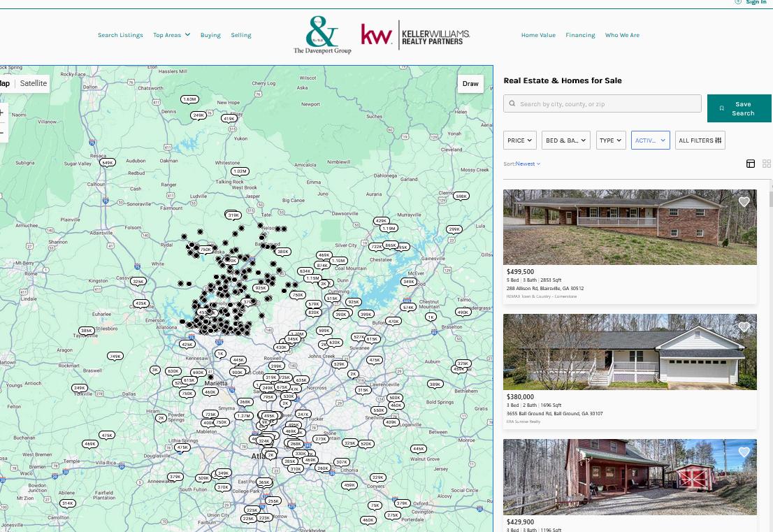The width and height of the screenshot is (773, 532).
Task: Click the Save Search button
Action: (x=739, y=108)
